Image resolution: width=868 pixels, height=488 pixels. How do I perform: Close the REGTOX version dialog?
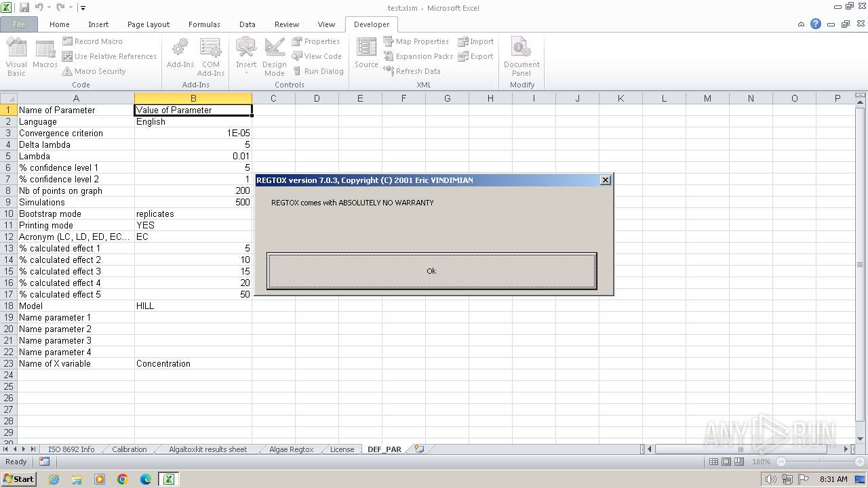pos(606,180)
